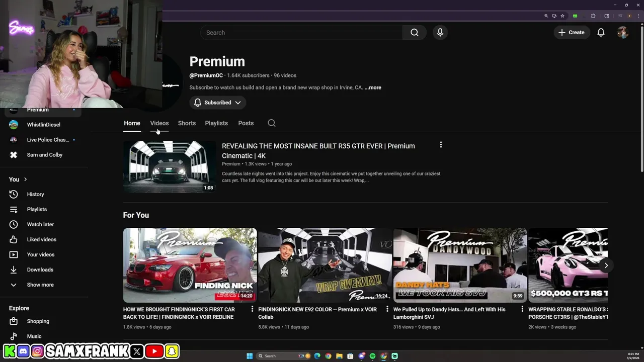Play the red BMW Finding Nick thumbnail
Viewport: 644px width, 362px height.
pos(190,265)
